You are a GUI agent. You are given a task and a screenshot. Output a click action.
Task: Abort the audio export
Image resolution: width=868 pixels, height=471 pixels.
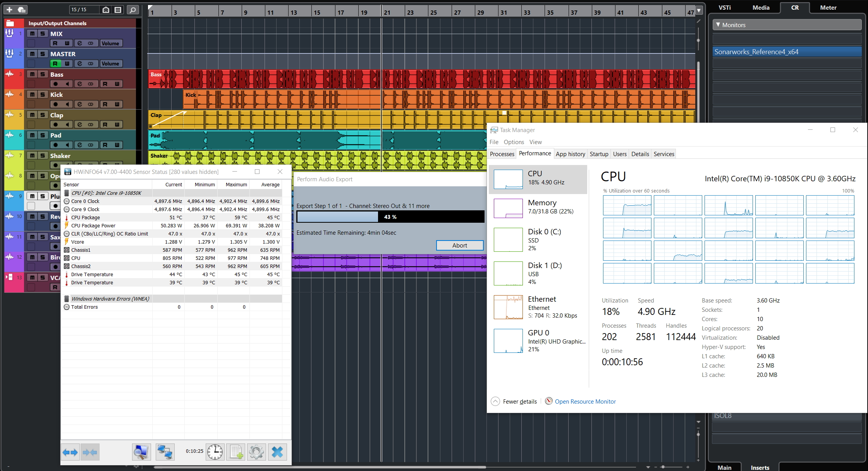[x=459, y=245]
